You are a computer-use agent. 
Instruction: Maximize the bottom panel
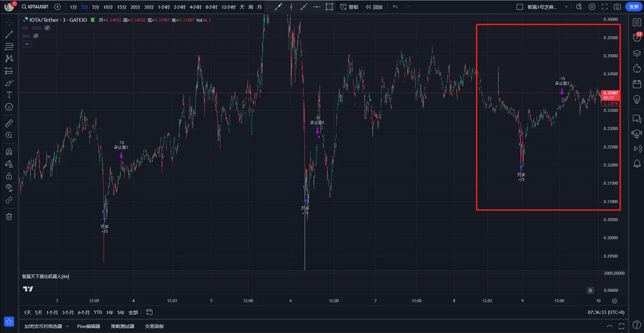[622, 326]
